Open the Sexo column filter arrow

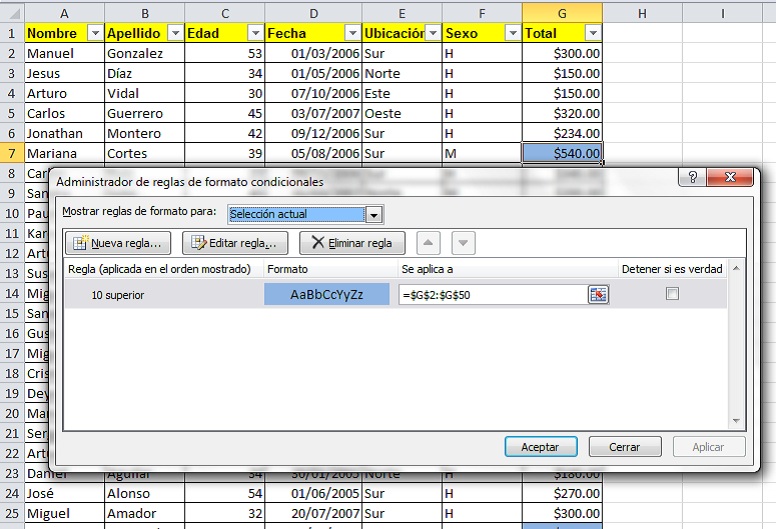pyautogui.click(x=512, y=33)
